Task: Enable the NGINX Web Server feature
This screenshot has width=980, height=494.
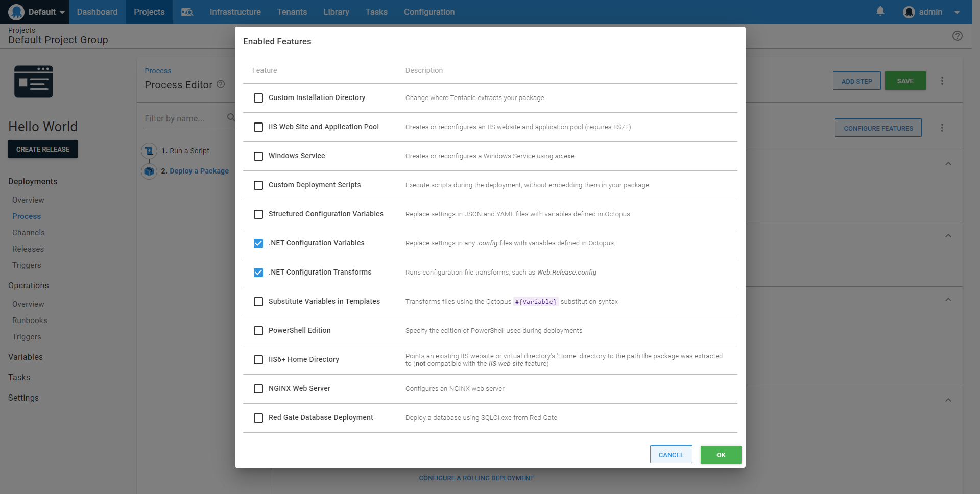Action: [x=258, y=389]
